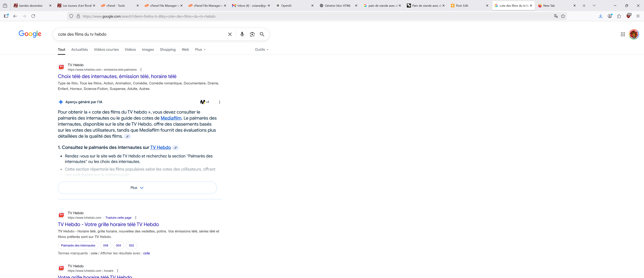Open three-dot menu for first TV Hebdo result
Image resolution: width=644 pixels, height=278 pixels.
click(141, 70)
